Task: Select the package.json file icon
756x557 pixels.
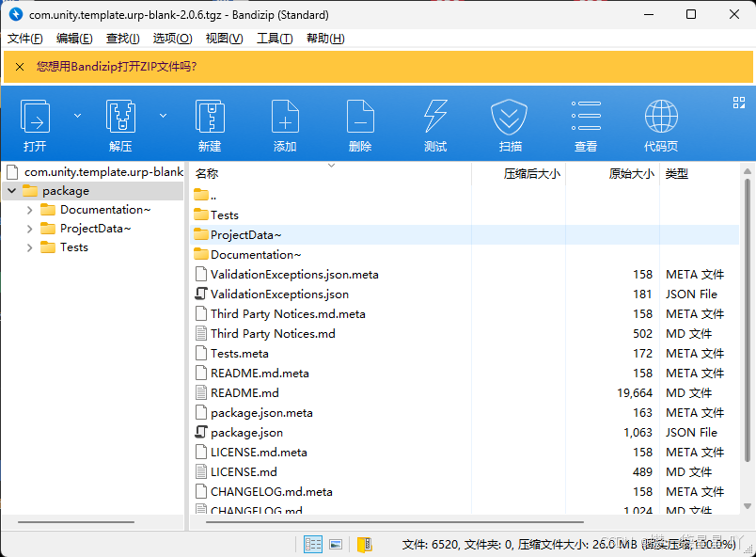Action: click(201, 432)
